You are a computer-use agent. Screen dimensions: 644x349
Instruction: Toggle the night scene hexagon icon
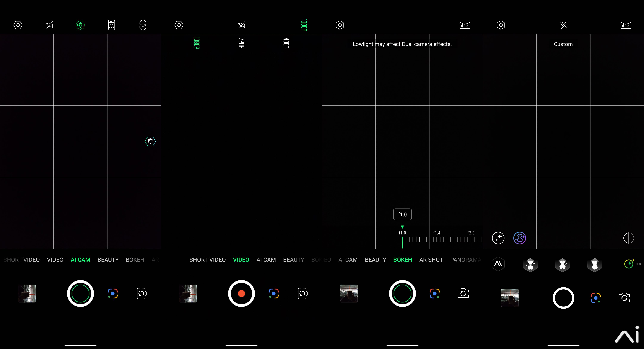(150, 141)
